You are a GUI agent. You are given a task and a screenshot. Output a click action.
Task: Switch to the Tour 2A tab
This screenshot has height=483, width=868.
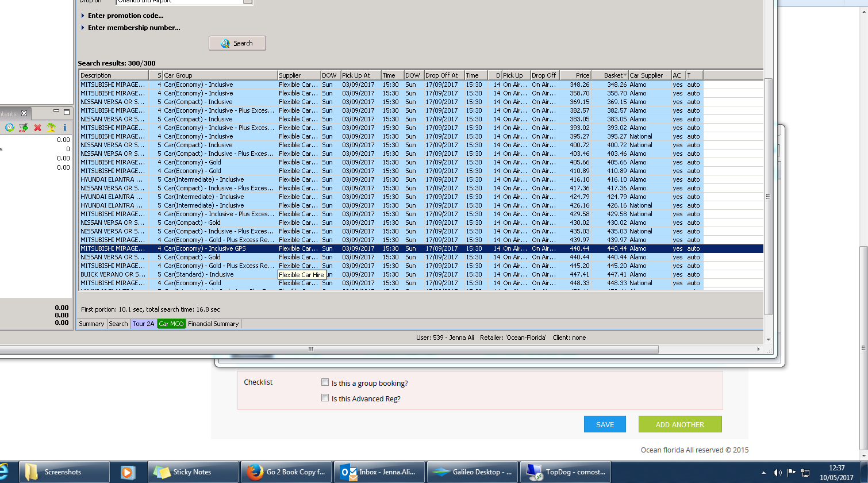[143, 324]
